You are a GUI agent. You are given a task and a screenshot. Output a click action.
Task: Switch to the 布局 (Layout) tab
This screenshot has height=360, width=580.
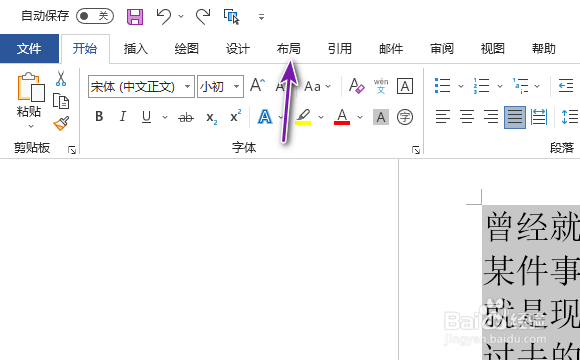(x=289, y=48)
